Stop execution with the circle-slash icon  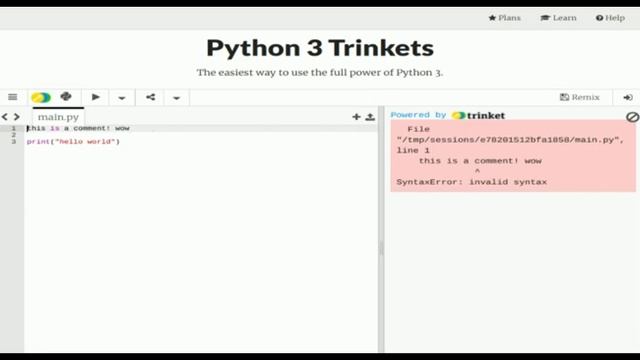click(632, 117)
